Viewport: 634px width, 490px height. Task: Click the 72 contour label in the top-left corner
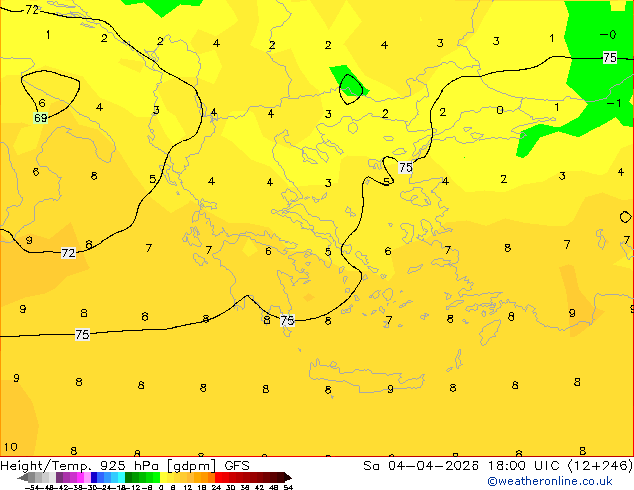(x=32, y=10)
